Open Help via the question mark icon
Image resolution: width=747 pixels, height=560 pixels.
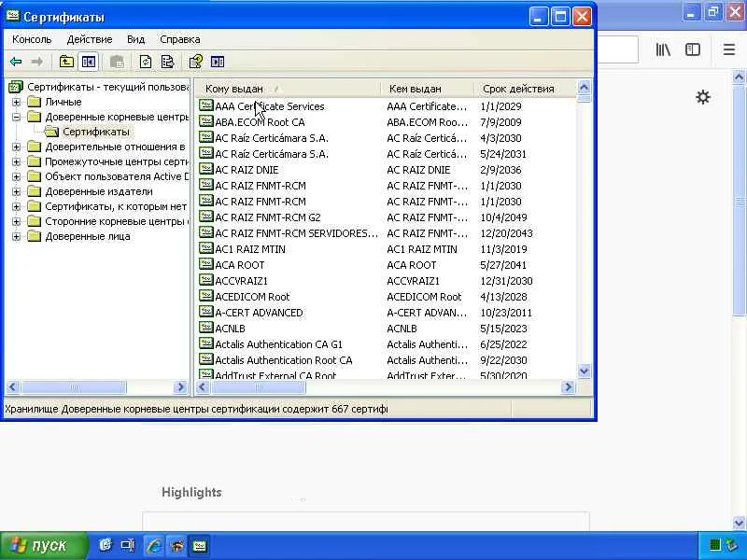[195, 62]
